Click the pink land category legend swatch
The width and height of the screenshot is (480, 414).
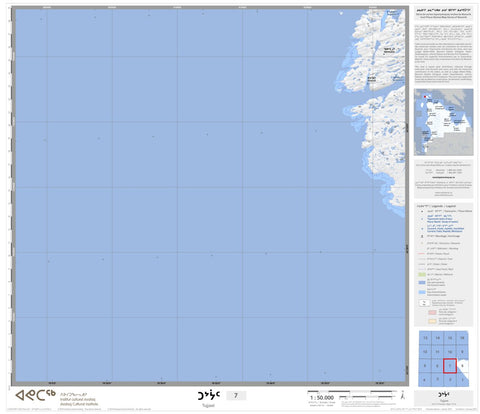pos(432,312)
